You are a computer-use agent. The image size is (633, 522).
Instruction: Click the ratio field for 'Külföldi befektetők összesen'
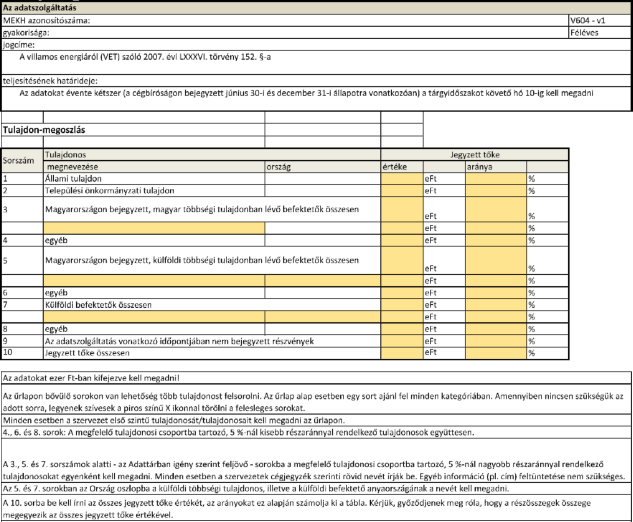(x=496, y=305)
